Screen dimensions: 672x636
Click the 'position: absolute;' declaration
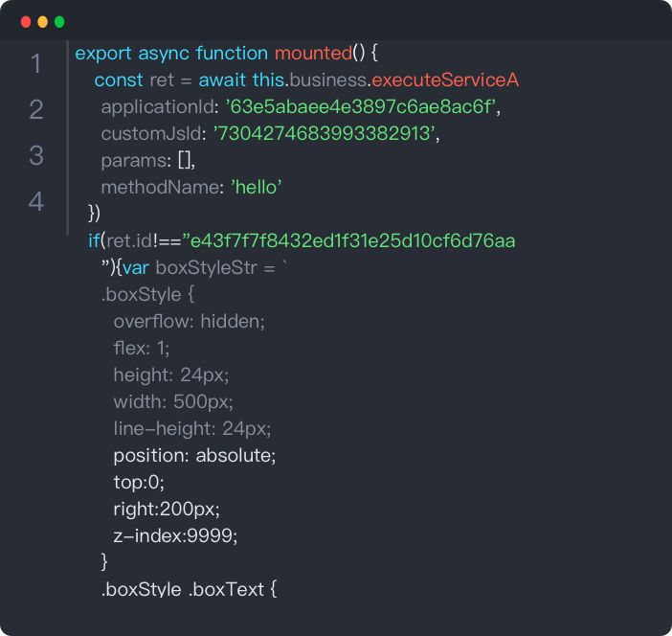click(x=194, y=455)
